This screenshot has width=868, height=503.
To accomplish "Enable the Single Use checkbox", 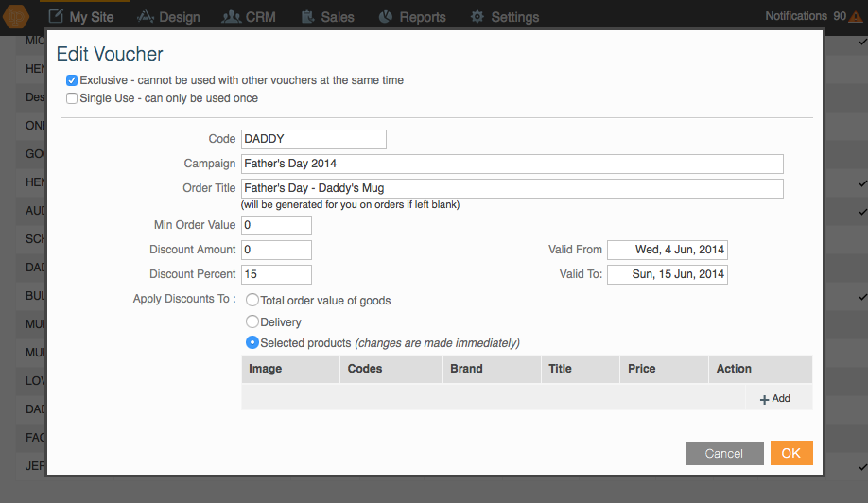I will (x=72, y=98).
